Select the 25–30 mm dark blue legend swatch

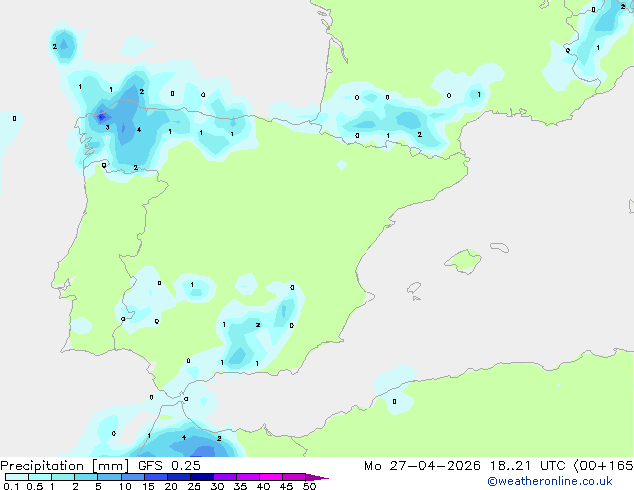coord(202,477)
